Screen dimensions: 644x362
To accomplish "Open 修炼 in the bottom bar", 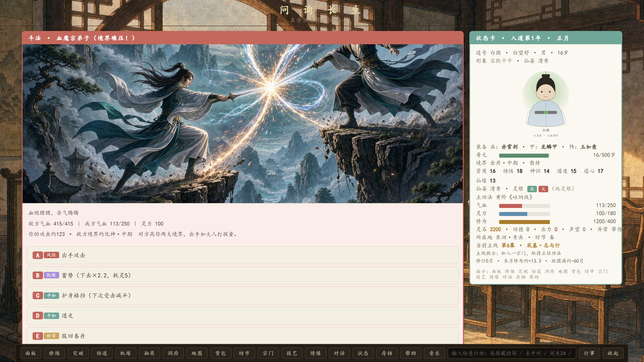I will [55, 353].
